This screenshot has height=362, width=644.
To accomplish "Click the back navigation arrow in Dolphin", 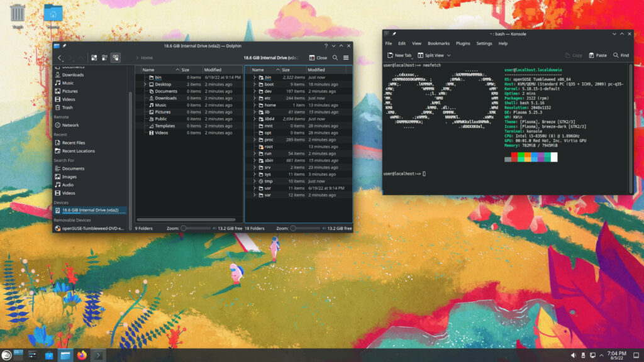I will (60, 57).
